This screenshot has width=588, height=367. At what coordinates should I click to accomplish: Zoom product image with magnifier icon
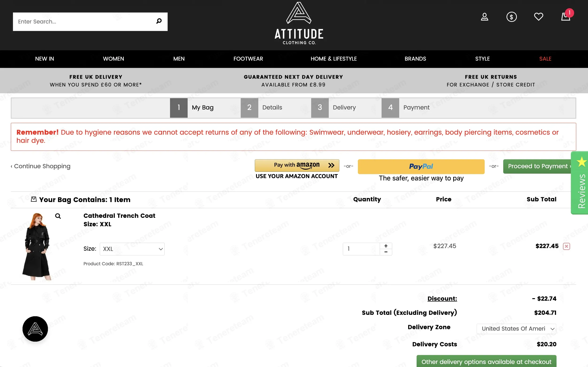tap(58, 216)
